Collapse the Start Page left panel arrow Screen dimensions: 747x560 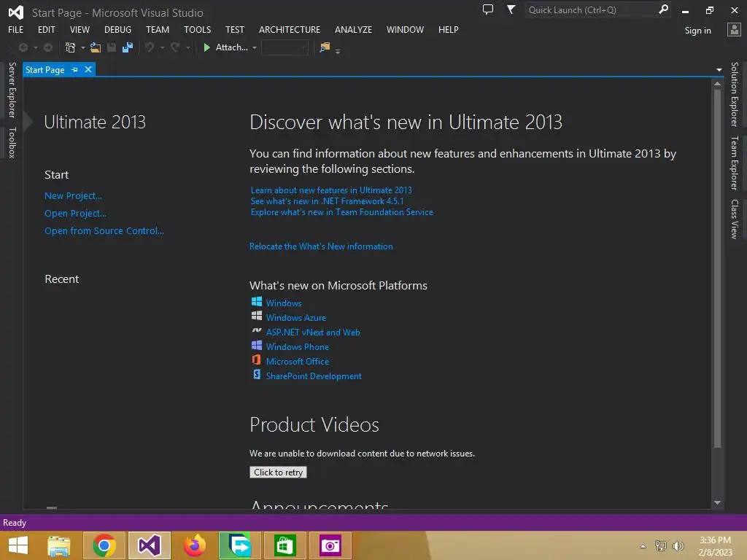28,122
